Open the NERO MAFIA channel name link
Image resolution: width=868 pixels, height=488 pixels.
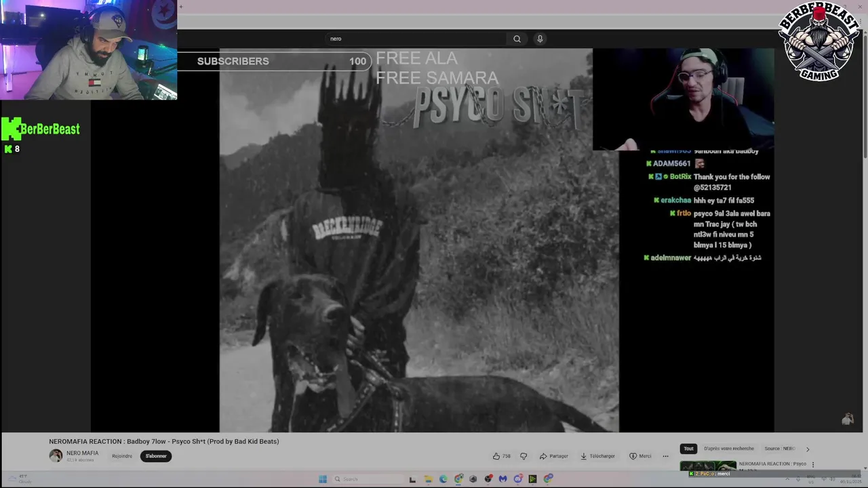[x=82, y=453]
